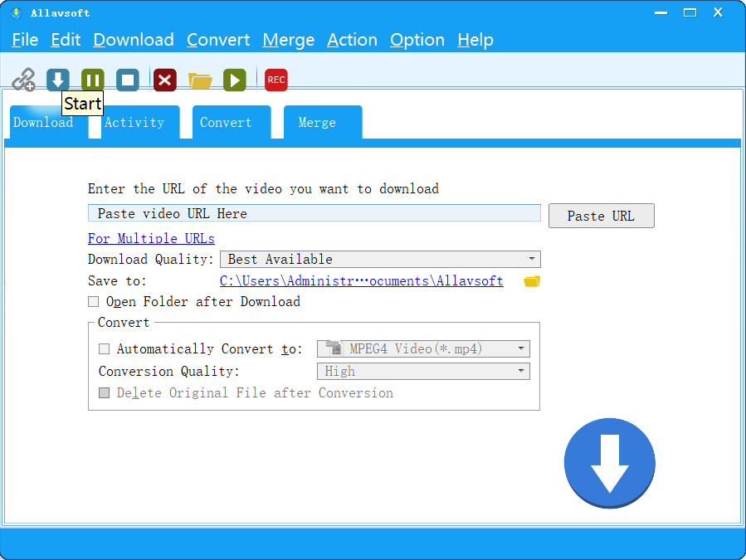Change the Conversion Quality dropdown from High
This screenshot has width=746, height=560.
click(x=521, y=371)
